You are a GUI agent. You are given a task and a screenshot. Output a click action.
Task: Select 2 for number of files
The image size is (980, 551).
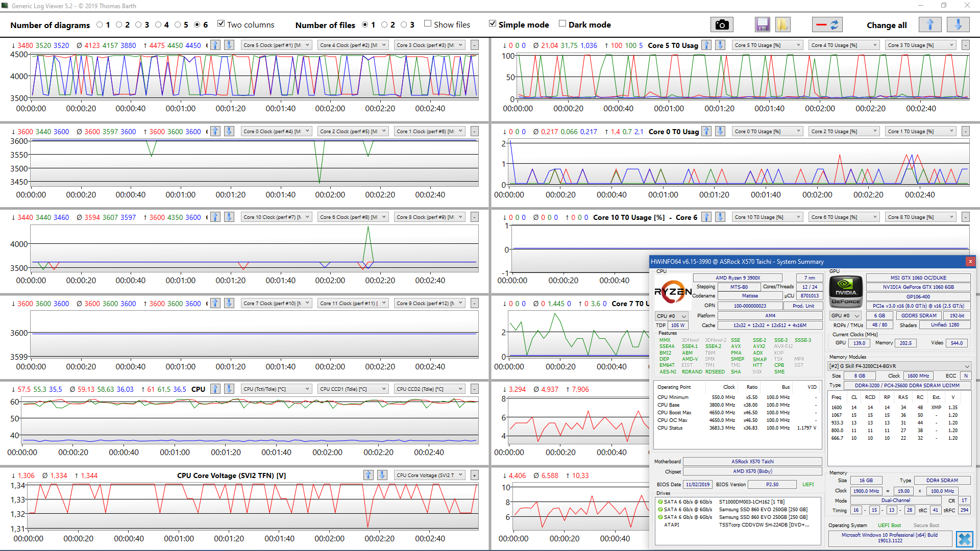tap(384, 24)
